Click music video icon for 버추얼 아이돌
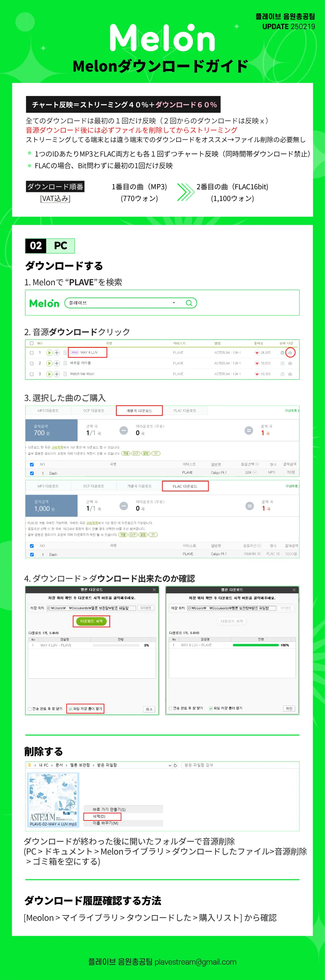Image resolution: width=325 pixels, height=980 pixels. 282,363
